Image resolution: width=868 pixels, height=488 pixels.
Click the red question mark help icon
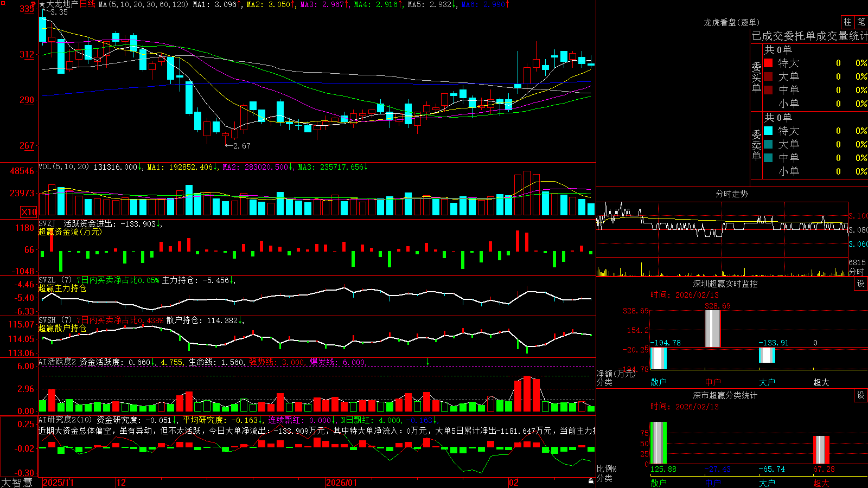[x=33, y=4]
